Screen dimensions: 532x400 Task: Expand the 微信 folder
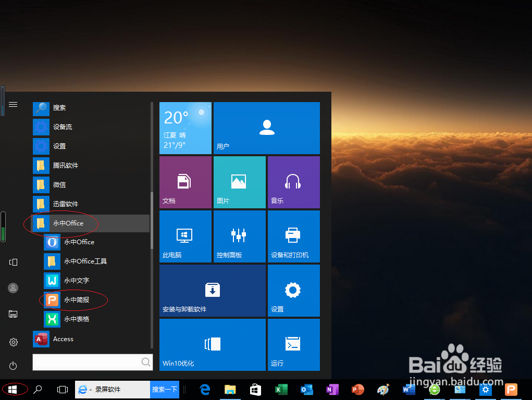(91, 185)
